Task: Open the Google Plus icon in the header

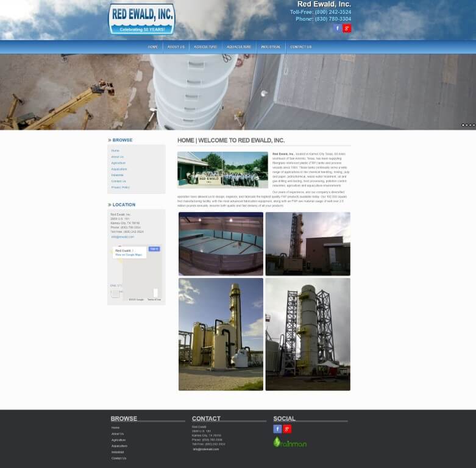Action: [x=347, y=28]
